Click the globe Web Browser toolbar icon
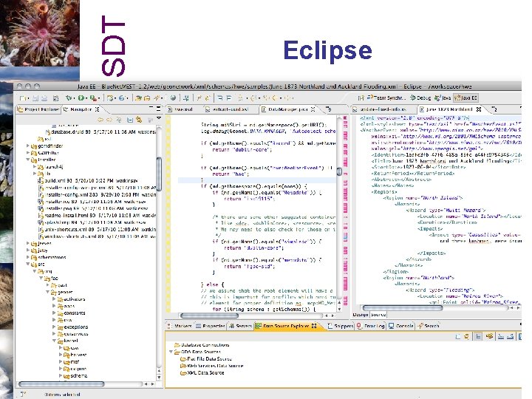Image resolution: width=532 pixels, height=399 pixels. [173, 98]
